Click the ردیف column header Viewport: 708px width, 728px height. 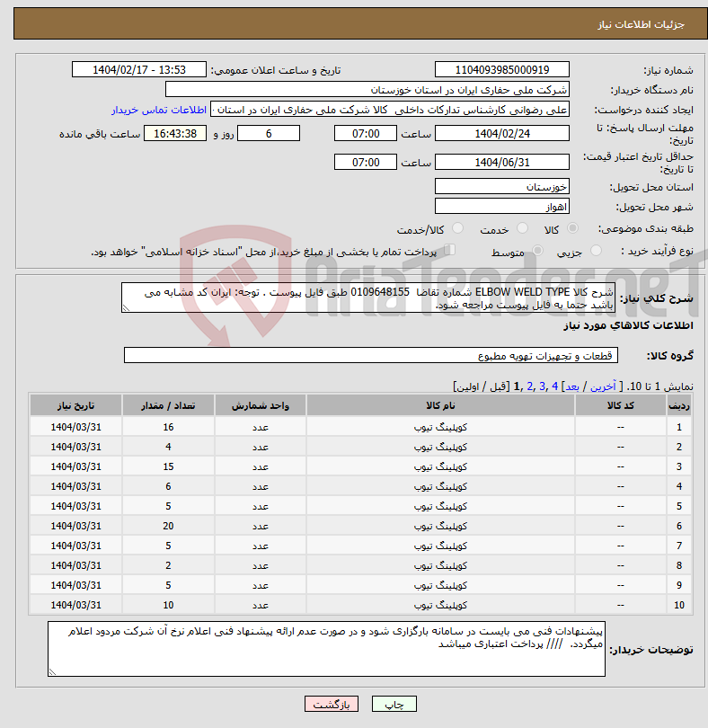679,405
